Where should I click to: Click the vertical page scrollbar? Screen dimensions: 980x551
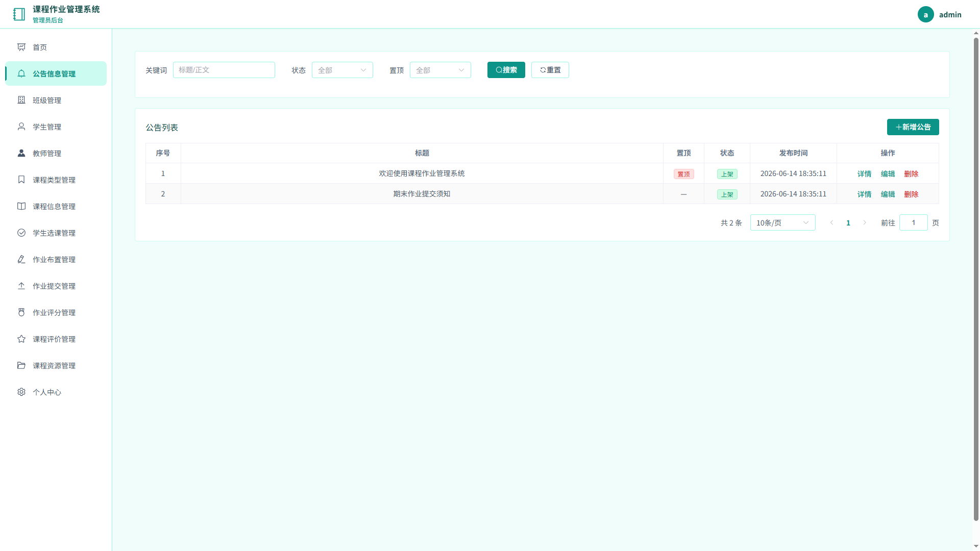pyautogui.click(x=976, y=280)
